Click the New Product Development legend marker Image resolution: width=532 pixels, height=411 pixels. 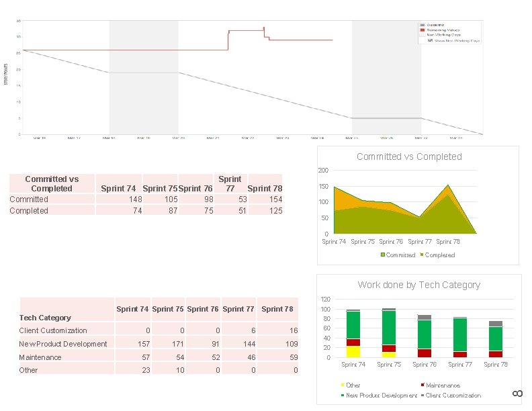(x=343, y=395)
